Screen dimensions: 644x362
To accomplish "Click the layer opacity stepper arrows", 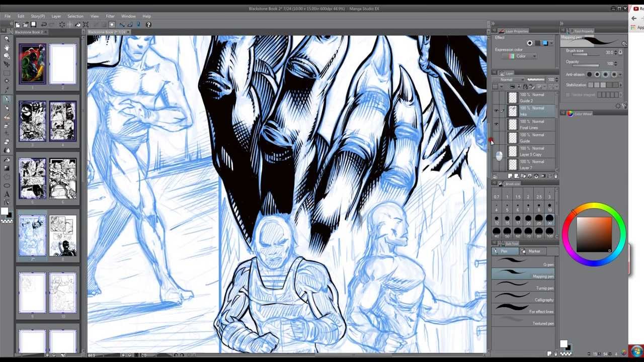I will click(x=556, y=79).
